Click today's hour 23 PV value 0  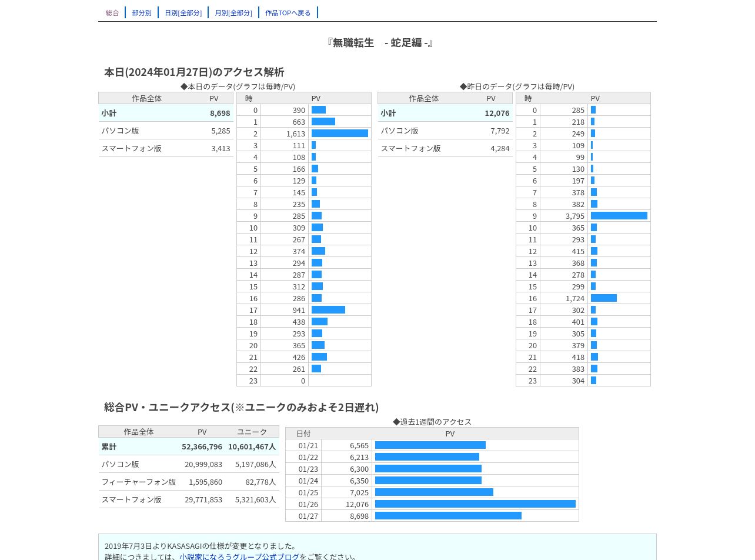pos(303,381)
